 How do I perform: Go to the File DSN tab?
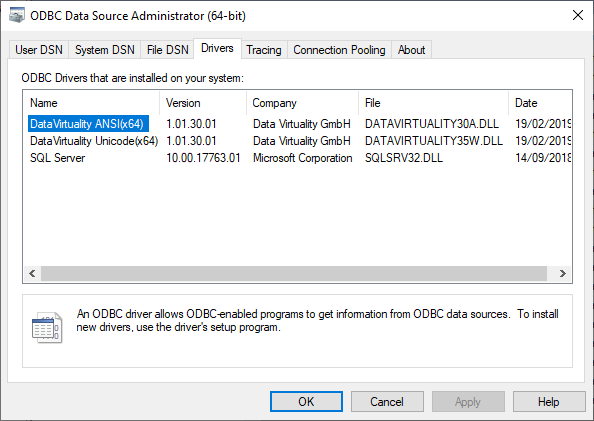[167, 50]
